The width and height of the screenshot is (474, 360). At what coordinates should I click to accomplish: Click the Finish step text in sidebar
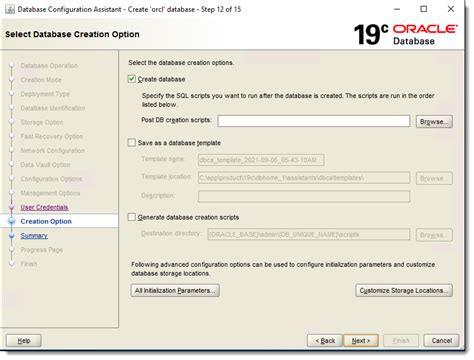pyautogui.click(x=29, y=264)
